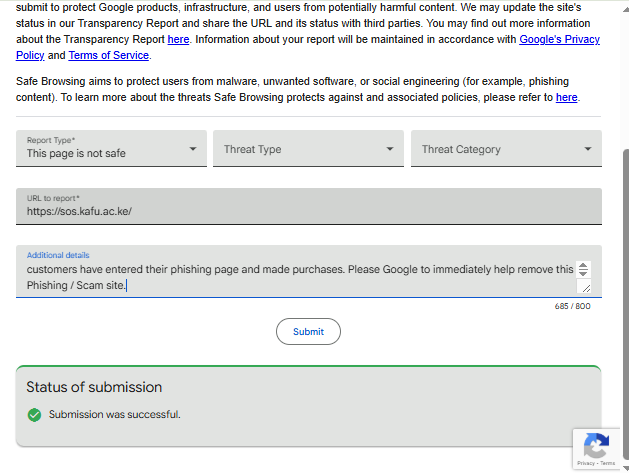Click the reCAPTCHA Terms link

(607, 464)
